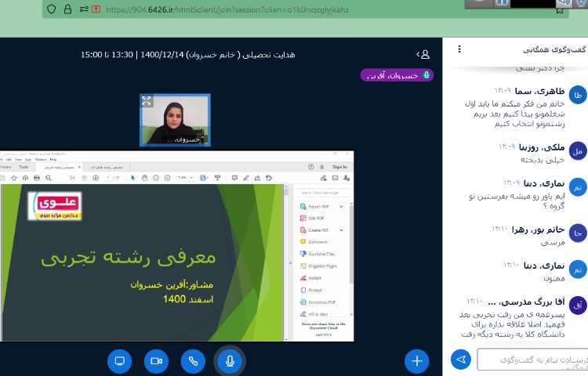Screen dimensions: 588x376
Task: Click Sign In in Acrobat
Action: point(339,167)
